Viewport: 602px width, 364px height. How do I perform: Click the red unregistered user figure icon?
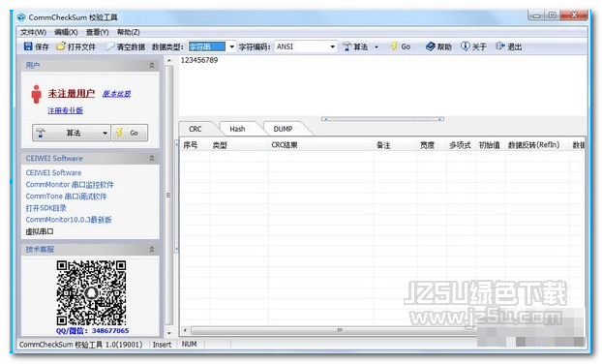37,94
